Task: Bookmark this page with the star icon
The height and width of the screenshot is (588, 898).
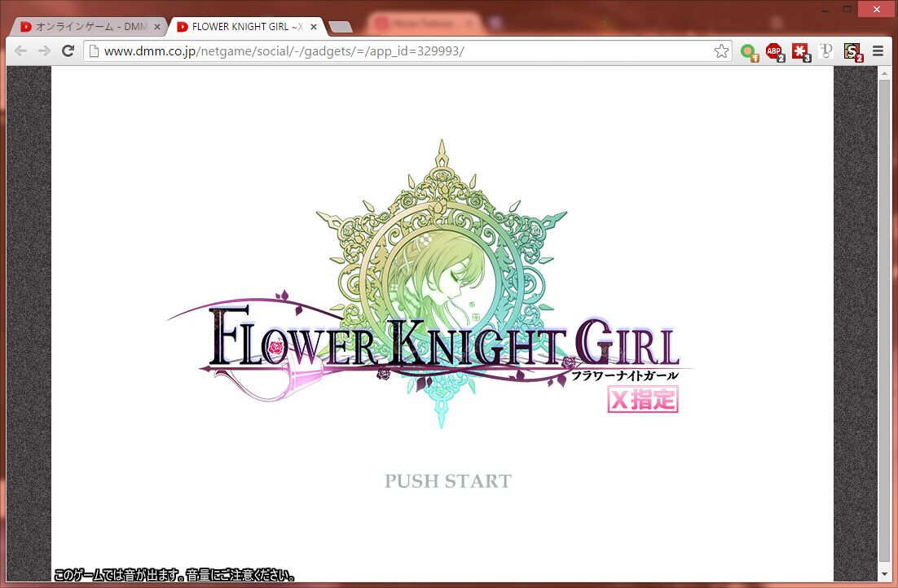Action: click(x=721, y=51)
